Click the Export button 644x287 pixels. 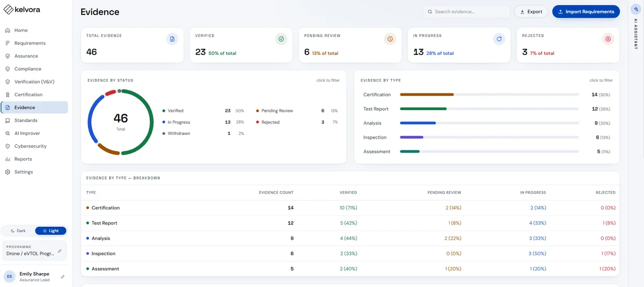[531, 11]
